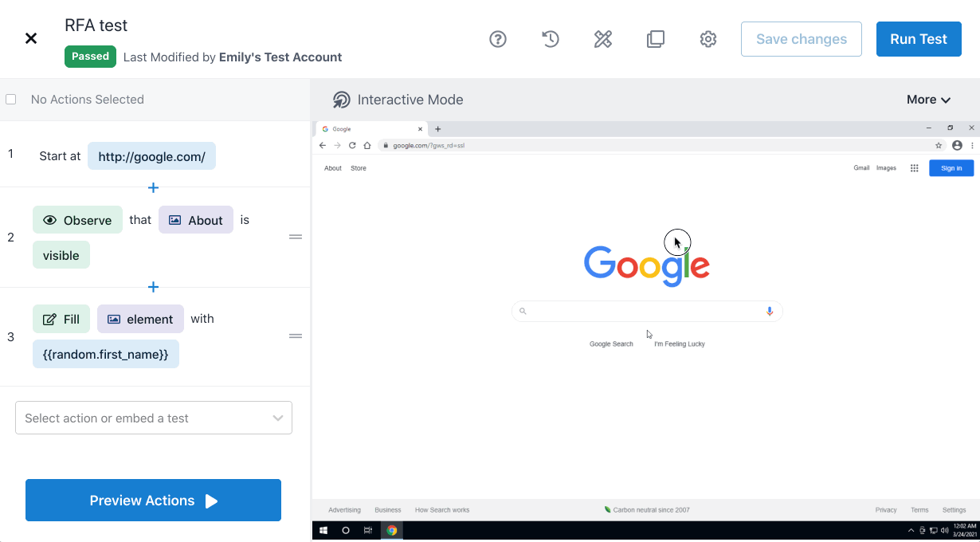Expand the More dropdown
Image resolution: width=980 pixels, height=542 pixels.
929,100
